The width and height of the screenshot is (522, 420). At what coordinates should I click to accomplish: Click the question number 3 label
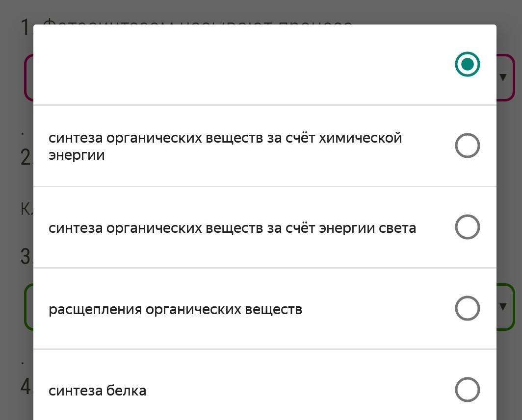(26, 256)
